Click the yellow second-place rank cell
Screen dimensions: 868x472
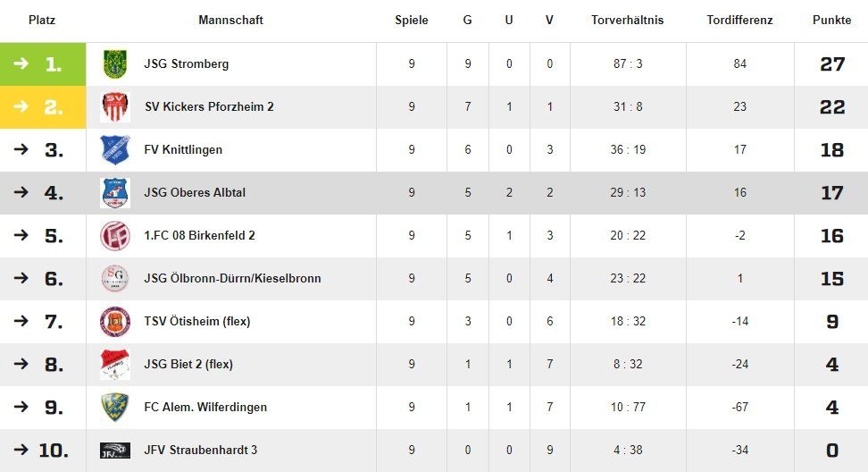[43, 107]
